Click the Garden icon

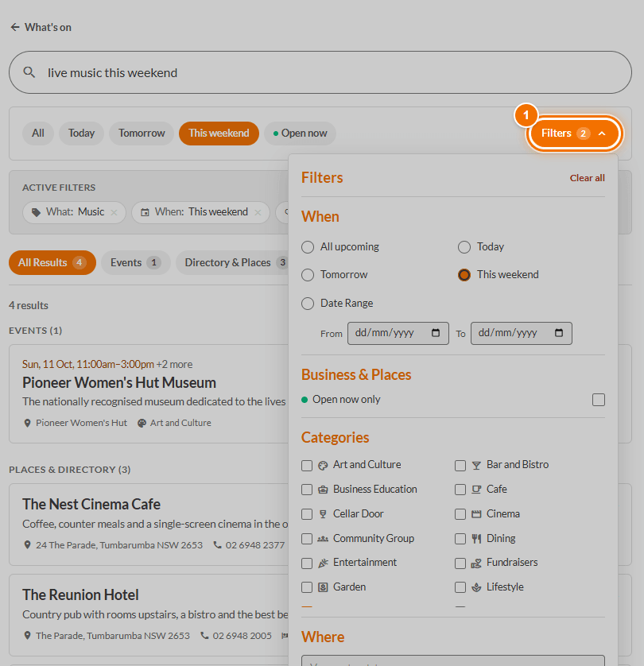pyautogui.click(x=323, y=587)
